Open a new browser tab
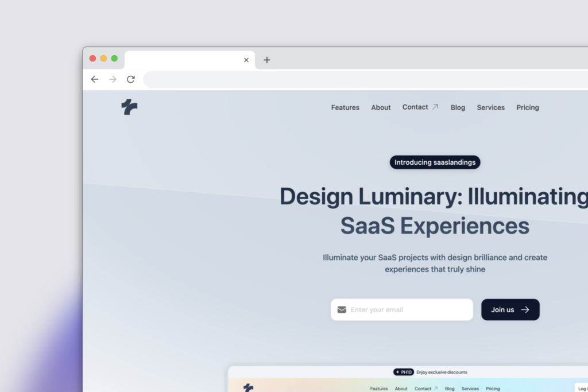The height and width of the screenshot is (392, 588). 266,60
